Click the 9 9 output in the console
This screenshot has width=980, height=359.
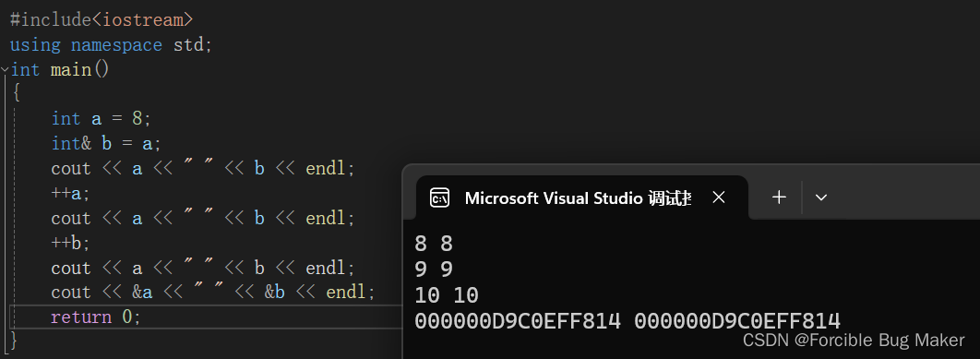click(x=434, y=269)
